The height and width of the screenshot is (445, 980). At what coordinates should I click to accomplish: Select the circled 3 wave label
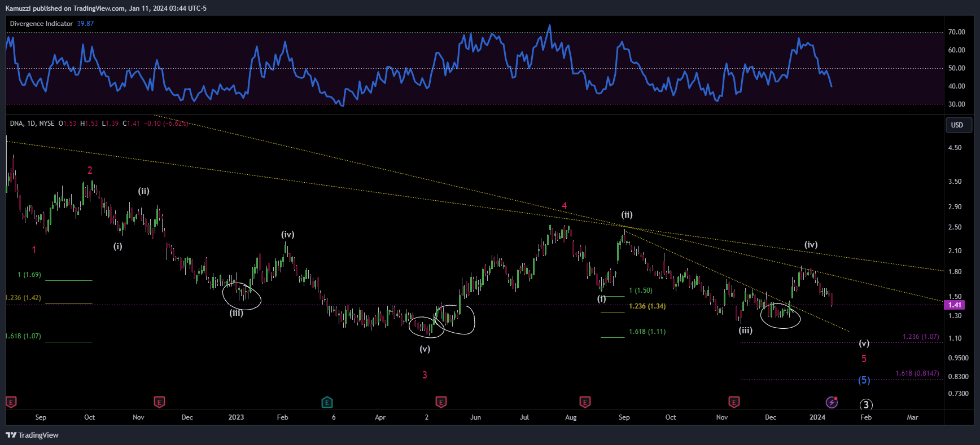[866, 404]
